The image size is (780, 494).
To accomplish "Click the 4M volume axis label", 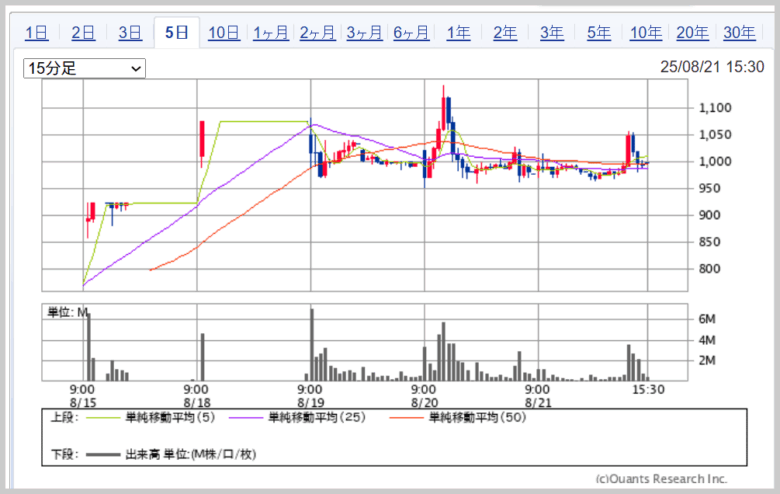I will (x=707, y=340).
